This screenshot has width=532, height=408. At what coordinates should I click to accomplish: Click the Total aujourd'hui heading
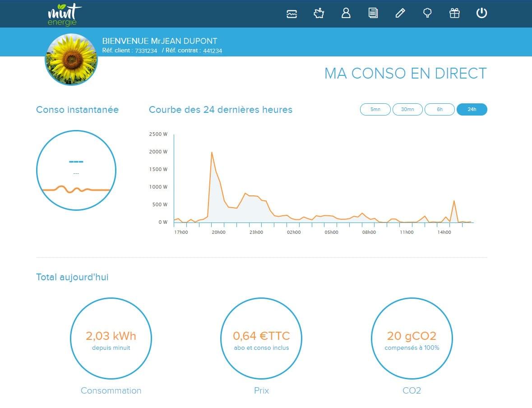pos(72,277)
